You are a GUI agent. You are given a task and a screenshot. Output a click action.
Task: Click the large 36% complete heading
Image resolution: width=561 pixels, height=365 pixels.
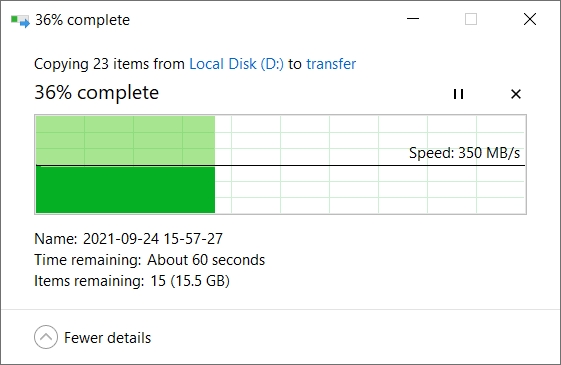[96, 93]
